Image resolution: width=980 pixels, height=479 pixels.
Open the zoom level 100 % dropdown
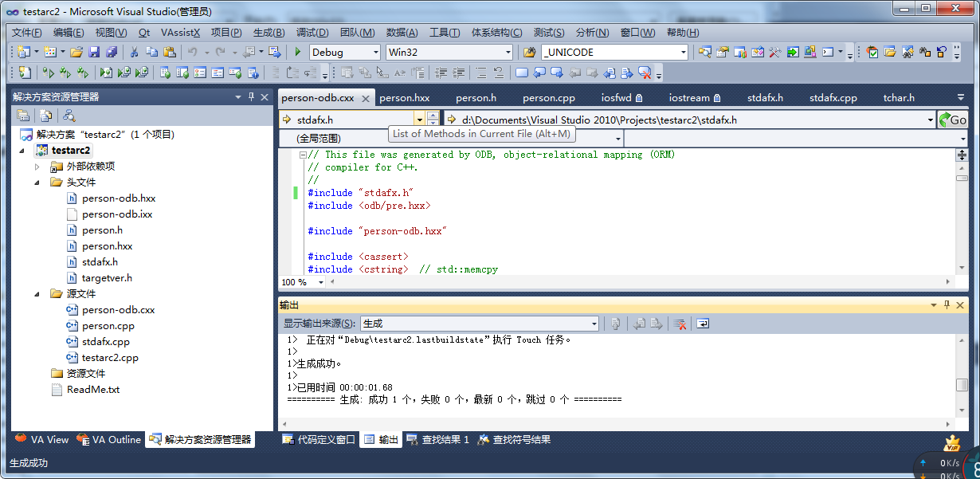pyautogui.click(x=321, y=282)
